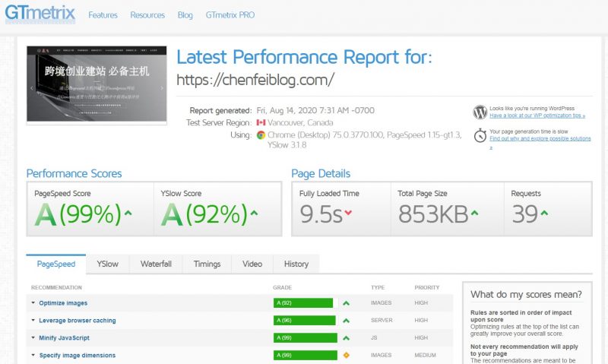Screen dimensions: 608x364
Task: Click Fully Loaded Time red down arrow
Action: tap(348, 213)
